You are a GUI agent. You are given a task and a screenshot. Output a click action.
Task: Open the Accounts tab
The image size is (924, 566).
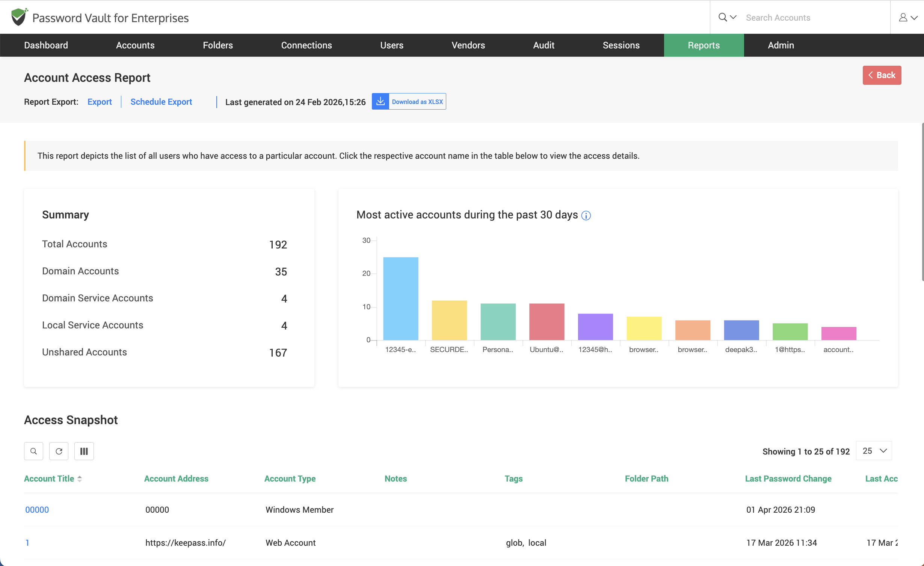135,45
